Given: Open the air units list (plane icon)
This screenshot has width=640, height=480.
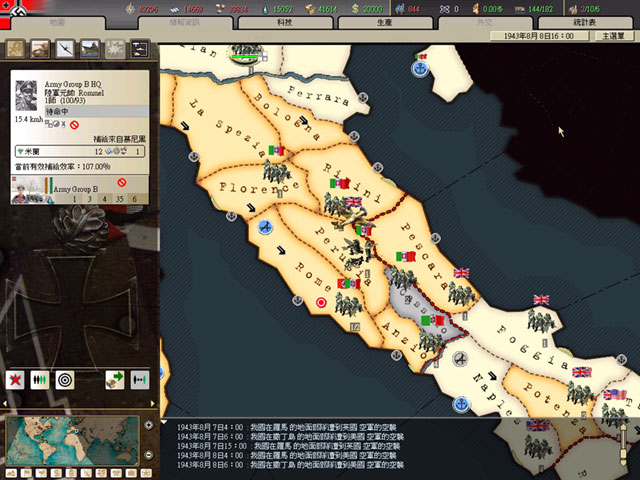Looking at the screenshot, I should click(x=65, y=49).
